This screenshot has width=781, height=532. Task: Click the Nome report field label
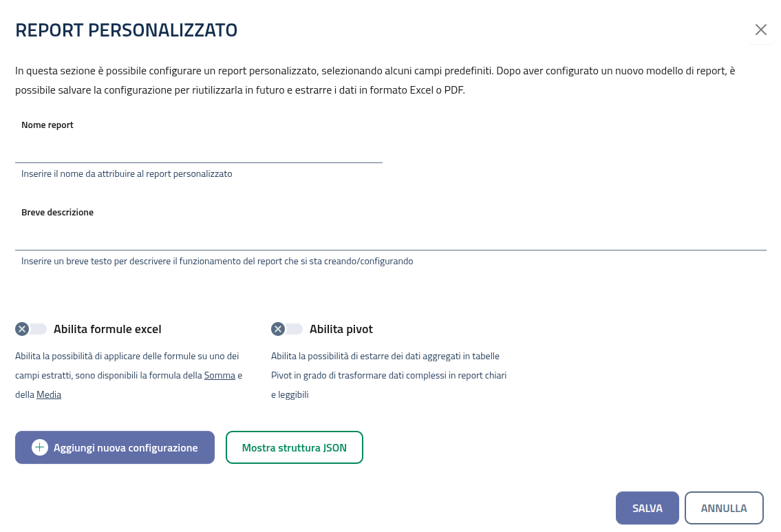point(47,125)
